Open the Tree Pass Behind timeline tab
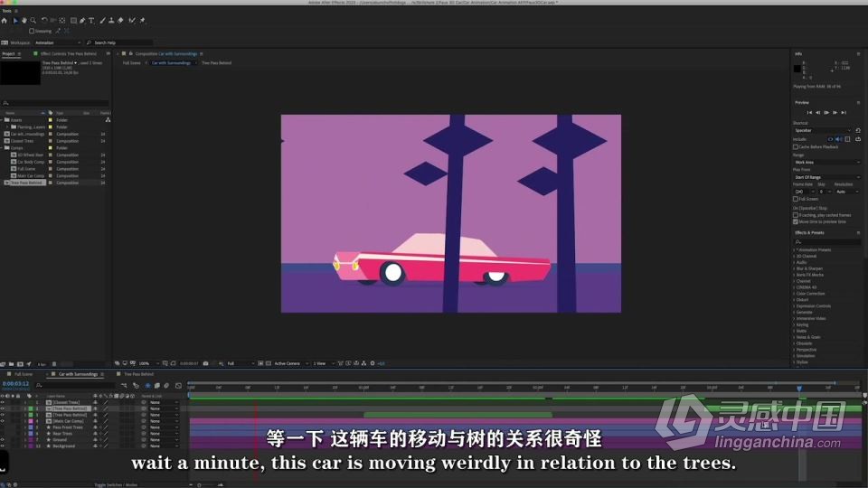The width and height of the screenshot is (868, 488). (138, 374)
